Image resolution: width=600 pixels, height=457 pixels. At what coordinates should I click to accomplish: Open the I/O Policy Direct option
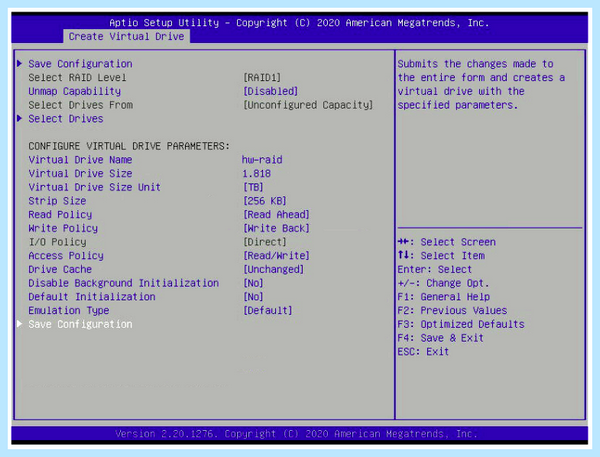coord(265,242)
